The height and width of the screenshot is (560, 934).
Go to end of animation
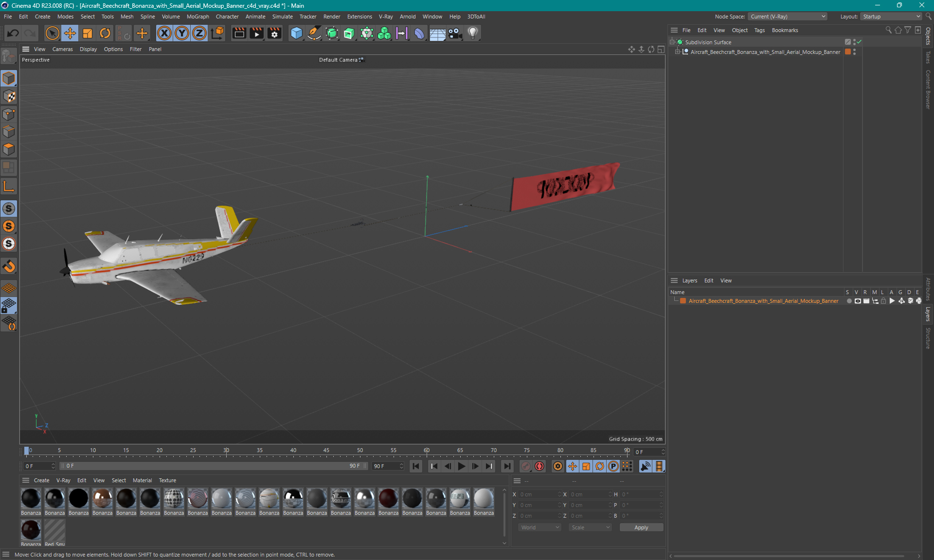tap(507, 466)
